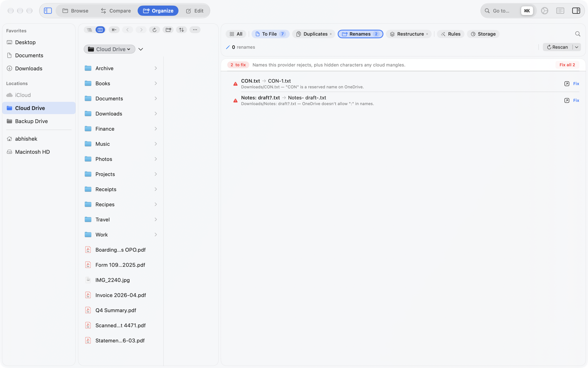Click the collapse-to-start arrow icon
The width and height of the screenshot is (588, 368).
point(114,30)
